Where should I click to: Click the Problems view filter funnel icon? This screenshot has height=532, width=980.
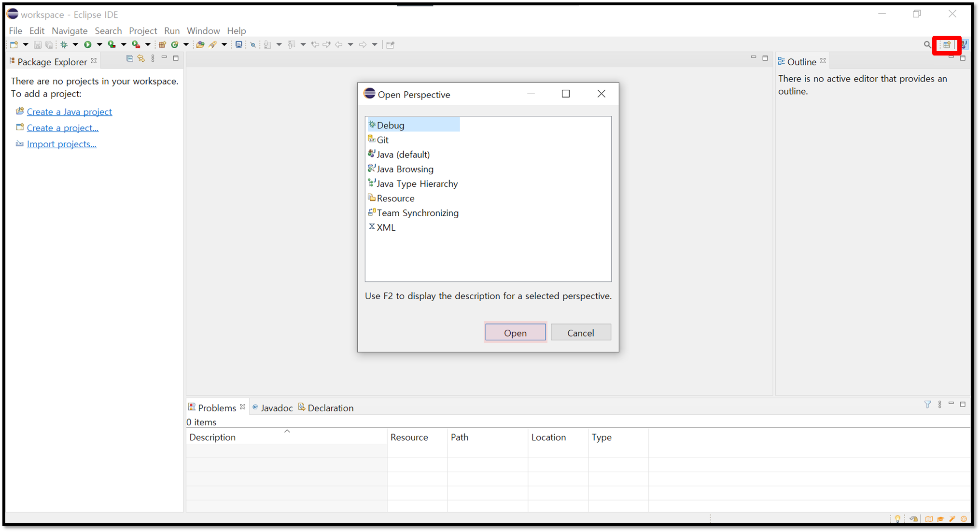point(927,405)
